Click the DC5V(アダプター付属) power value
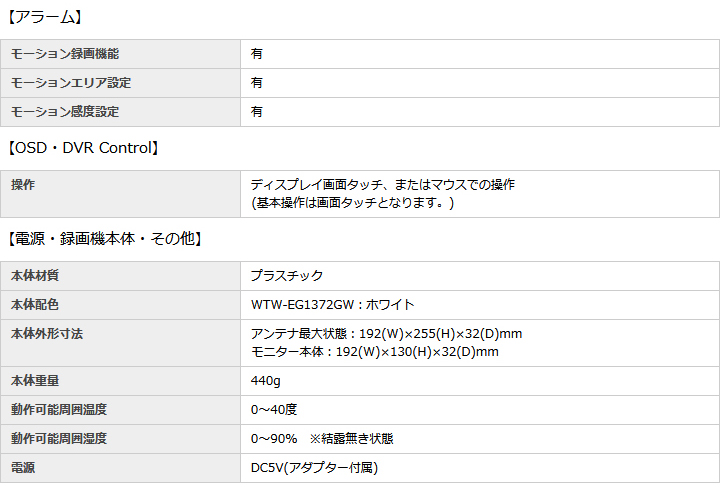Image resolution: width=720 pixels, height=487 pixels. click(314, 468)
